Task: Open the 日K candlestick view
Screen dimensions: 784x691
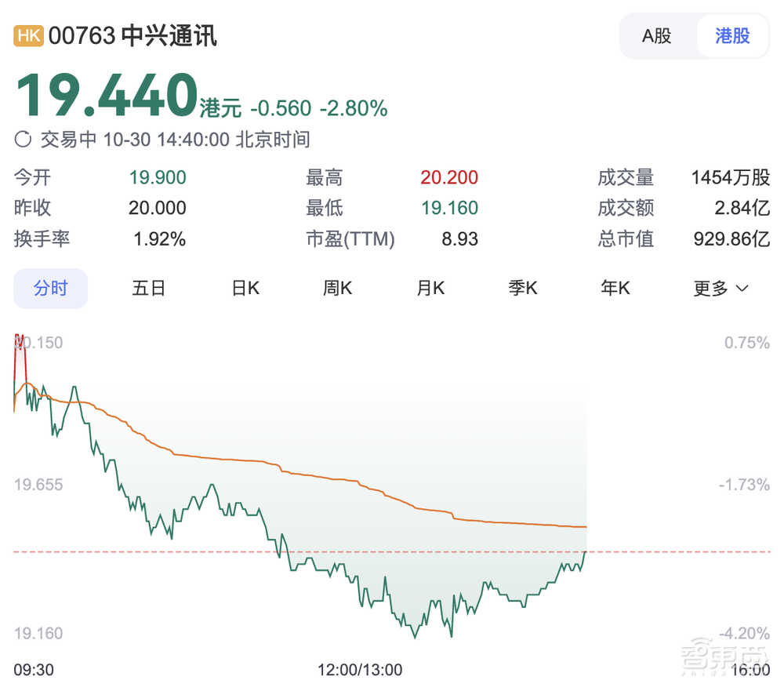Action: click(x=245, y=288)
